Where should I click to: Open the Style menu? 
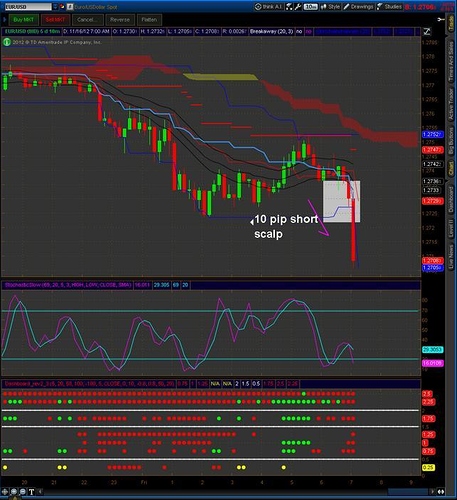tap(330, 7)
